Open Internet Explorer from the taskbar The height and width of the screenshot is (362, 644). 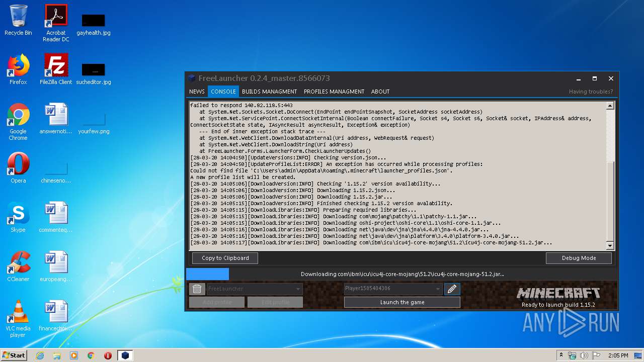[40, 355]
